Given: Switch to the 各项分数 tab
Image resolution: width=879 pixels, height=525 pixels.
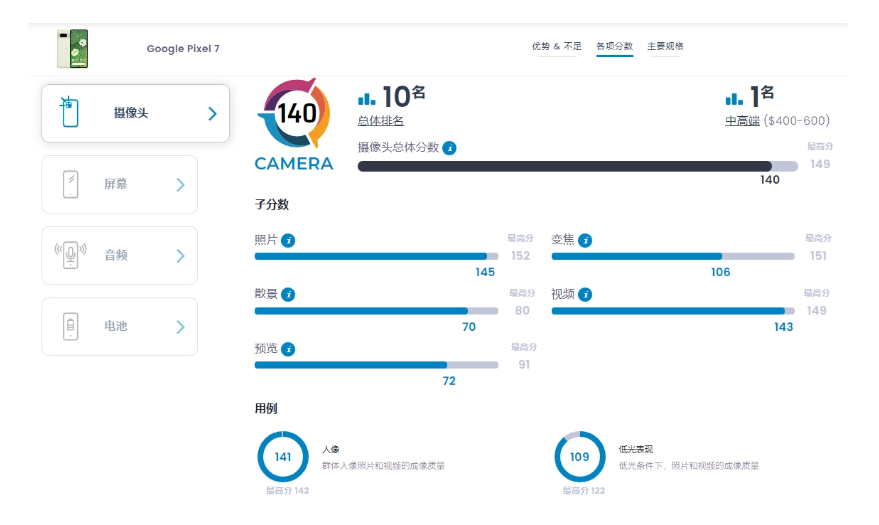Looking at the screenshot, I should click(614, 46).
